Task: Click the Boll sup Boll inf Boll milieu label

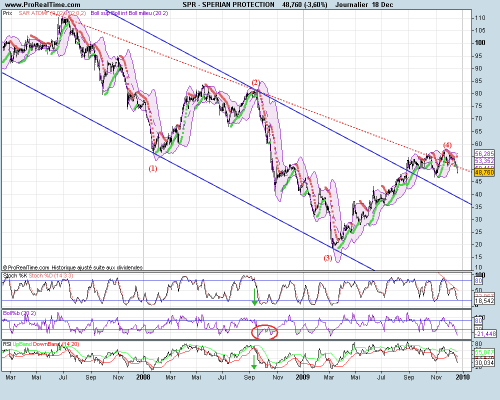Action: pos(129,13)
